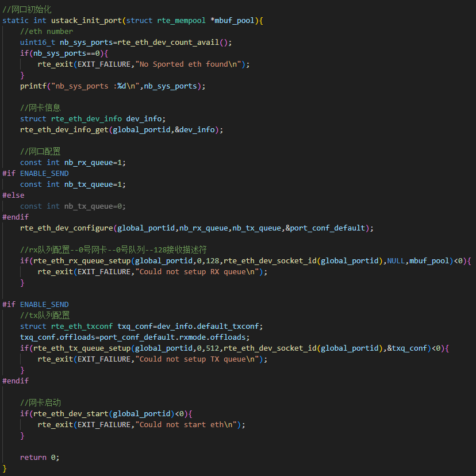Click the line "const int nb_rx_queue=1;"

click(x=73, y=163)
